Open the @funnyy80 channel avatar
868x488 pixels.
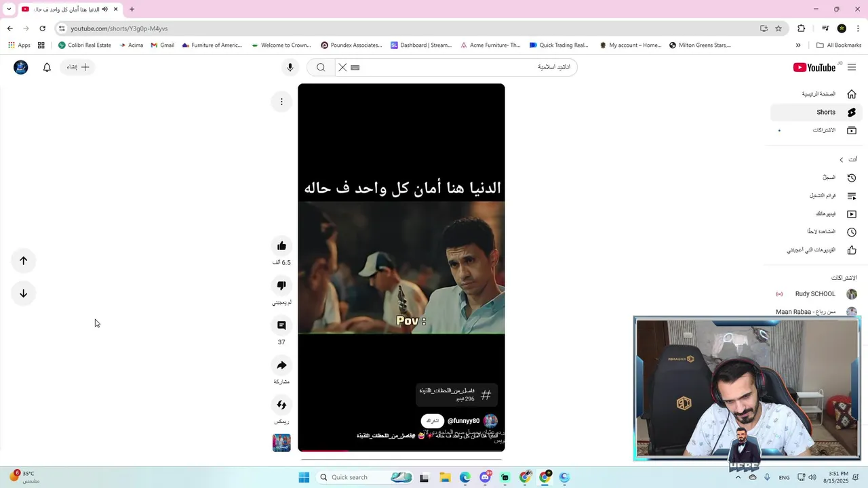pos(490,421)
